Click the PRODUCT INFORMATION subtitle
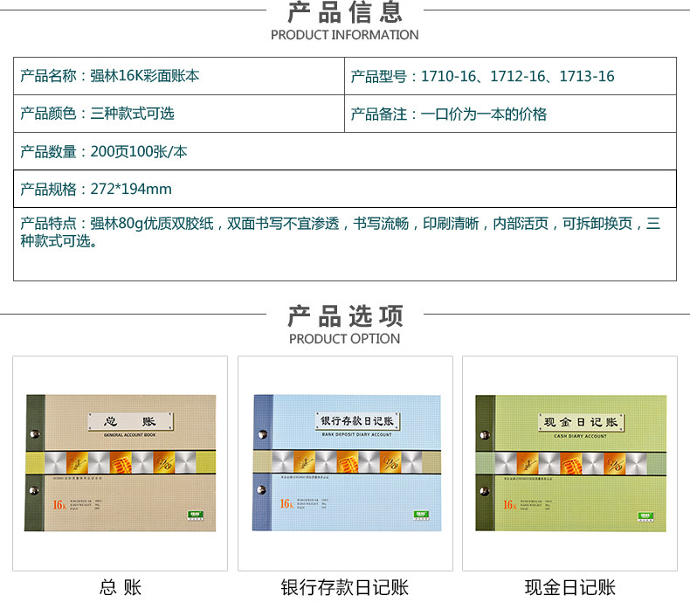This screenshot has height=616, width=690. coord(344,35)
